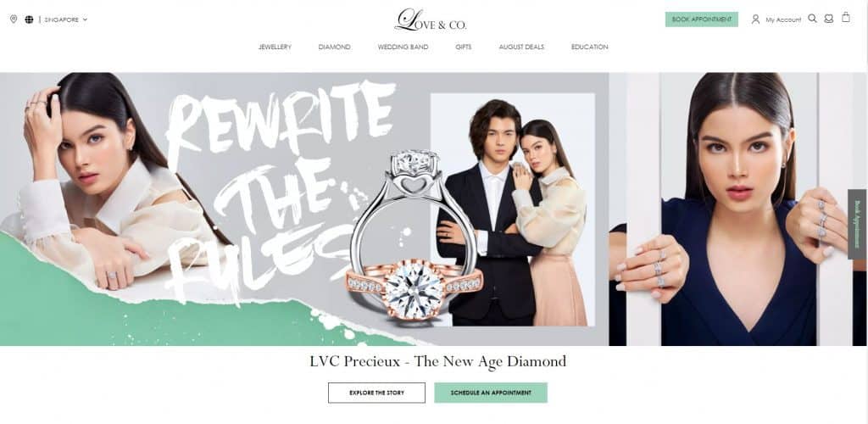
Task: Open the Jewellery menu
Action: (275, 47)
